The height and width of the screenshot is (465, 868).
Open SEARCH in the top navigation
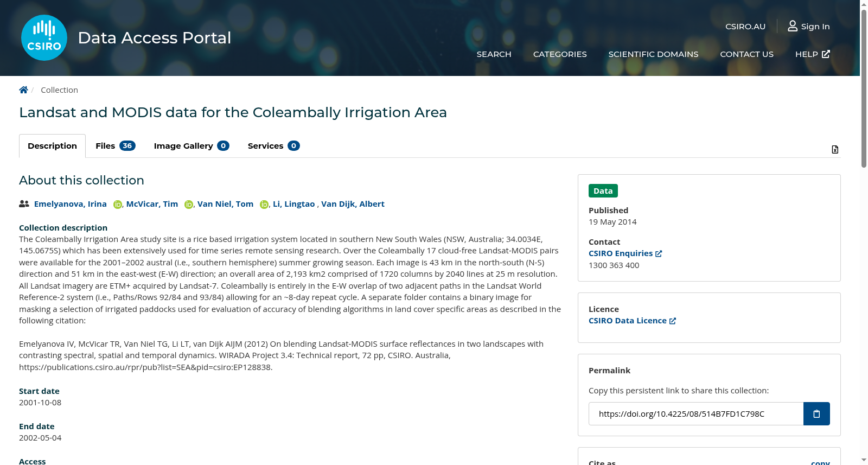click(494, 54)
